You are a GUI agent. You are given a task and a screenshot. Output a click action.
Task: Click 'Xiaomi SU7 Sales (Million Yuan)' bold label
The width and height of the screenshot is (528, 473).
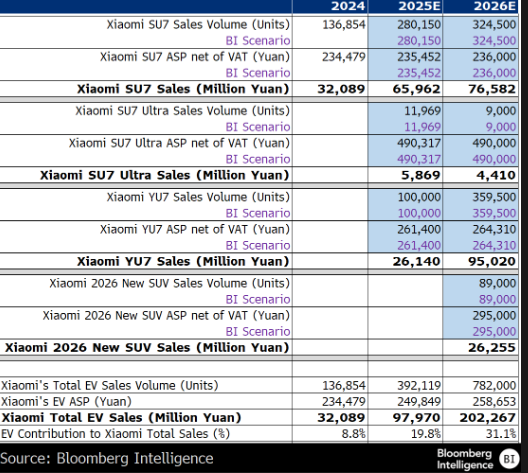click(183, 89)
